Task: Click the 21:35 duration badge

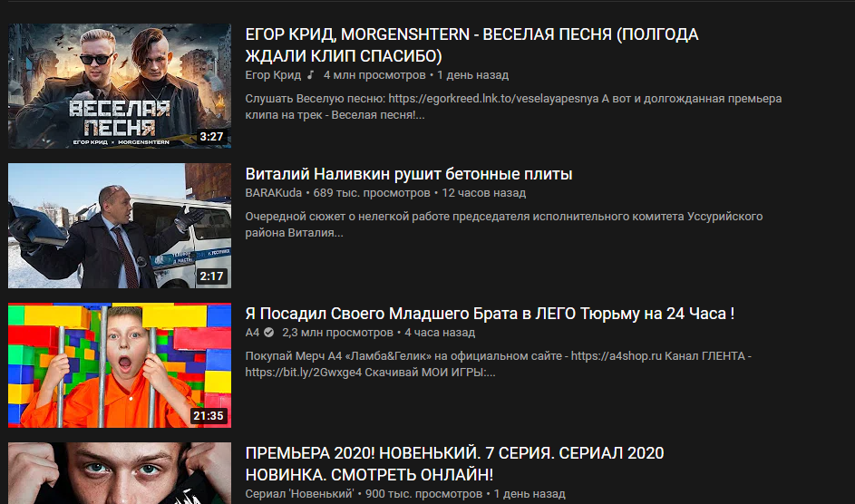Action: pos(209,416)
